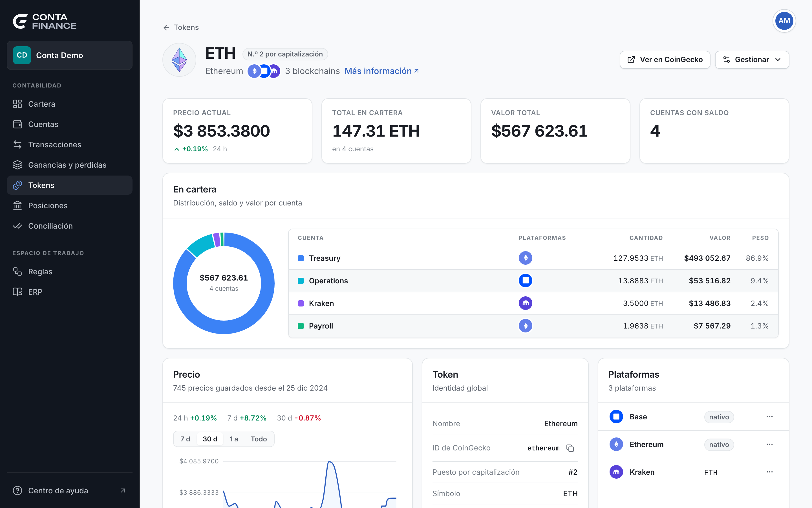812x508 pixels.
Task: Click the Operations account name
Action: point(328,281)
